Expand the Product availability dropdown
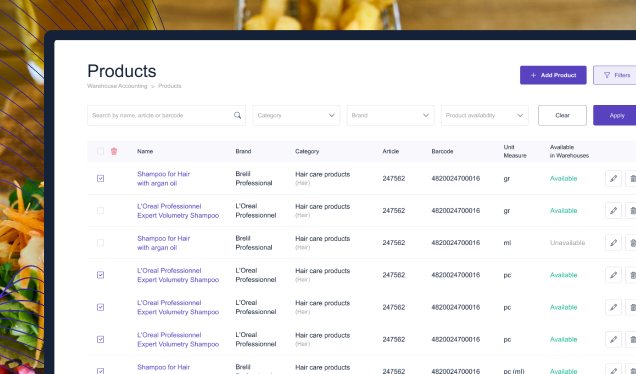636x374 pixels. click(x=485, y=116)
